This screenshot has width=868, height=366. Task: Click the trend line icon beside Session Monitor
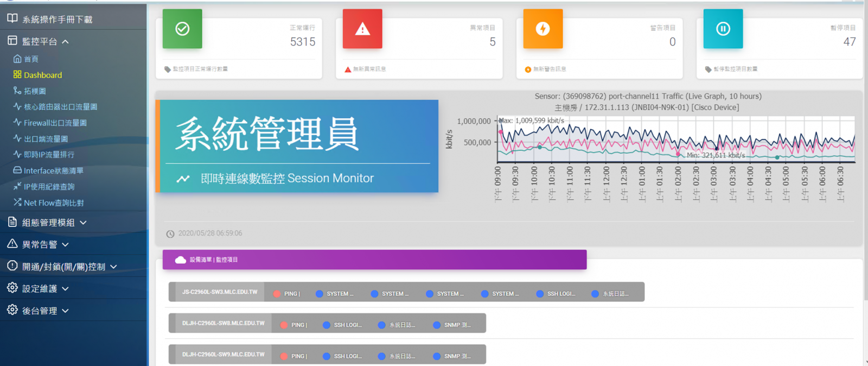[183, 179]
